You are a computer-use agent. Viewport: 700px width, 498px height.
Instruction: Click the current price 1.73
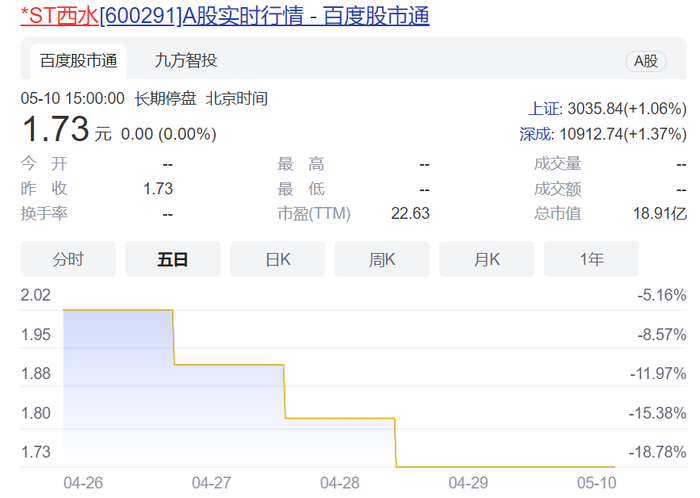[56, 129]
